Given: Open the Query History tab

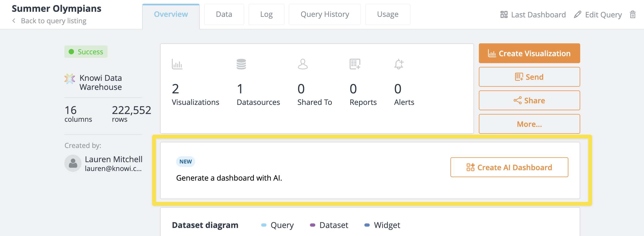Looking at the screenshot, I should (x=325, y=14).
